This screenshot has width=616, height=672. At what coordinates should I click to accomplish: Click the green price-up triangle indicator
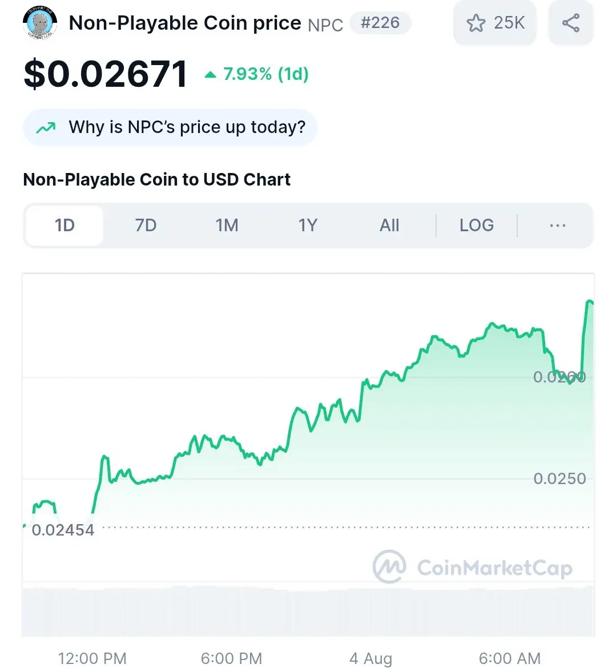[x=211, y=75]
